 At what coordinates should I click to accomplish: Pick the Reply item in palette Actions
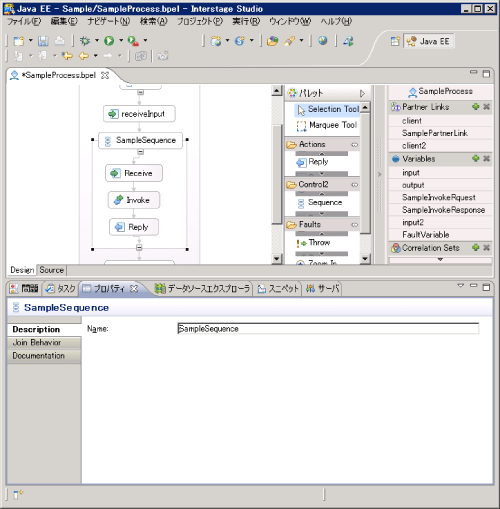point(312,162)
